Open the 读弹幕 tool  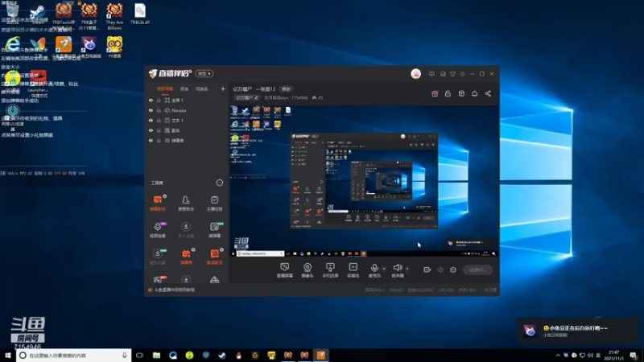click(214, 230)
